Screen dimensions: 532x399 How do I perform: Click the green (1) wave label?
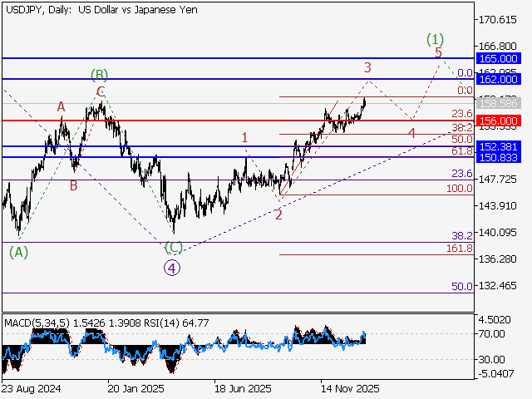tap(435, 38)
